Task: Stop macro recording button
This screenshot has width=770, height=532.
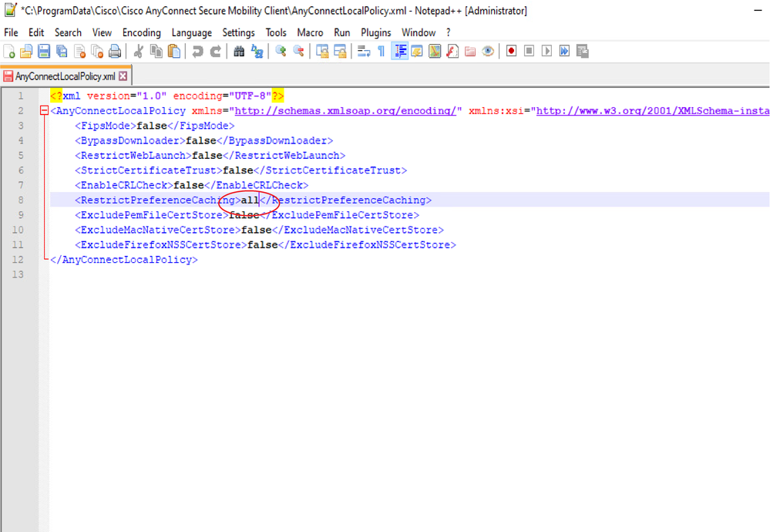Action: [x=529, y=51]
